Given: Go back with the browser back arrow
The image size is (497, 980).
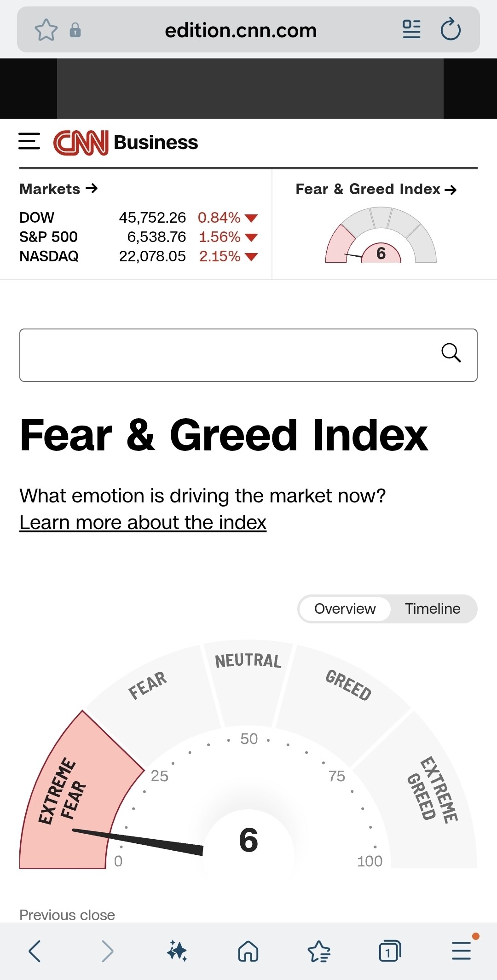Looking at the screenshot, I should tap(35, 951).
